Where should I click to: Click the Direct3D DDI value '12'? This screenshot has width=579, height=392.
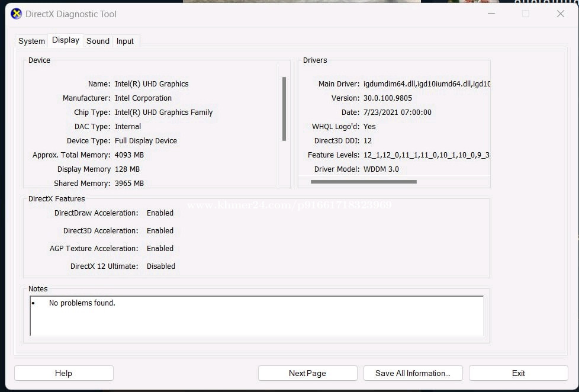[368, 141]
